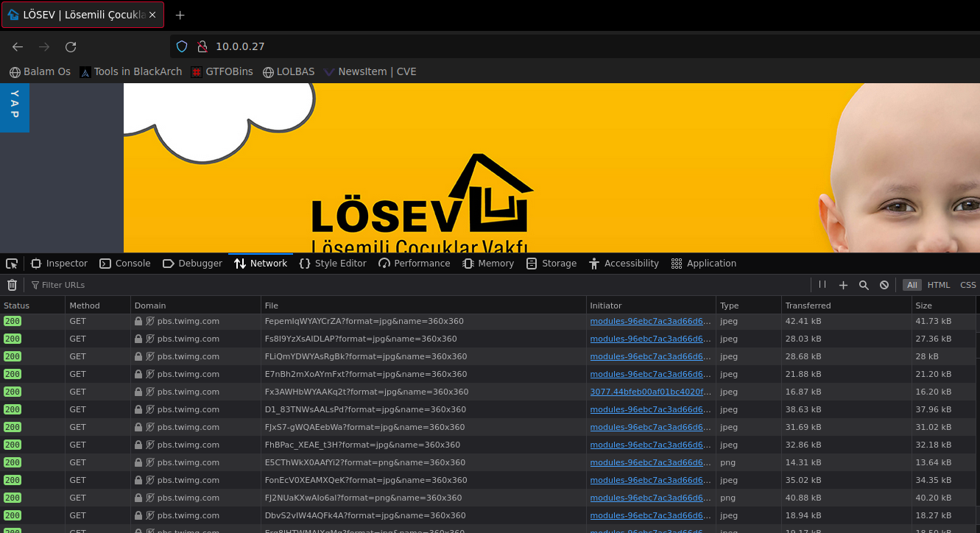Clear network log with trash icon
The width and height of the screenshot is (980, 533).
(12, 285)
